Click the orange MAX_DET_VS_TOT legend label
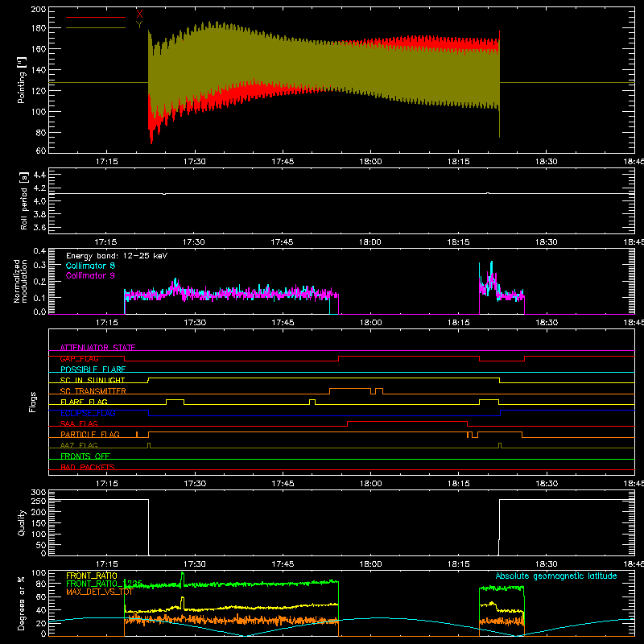Viewport: 644px width, 644px height. [x=99, y=592]
